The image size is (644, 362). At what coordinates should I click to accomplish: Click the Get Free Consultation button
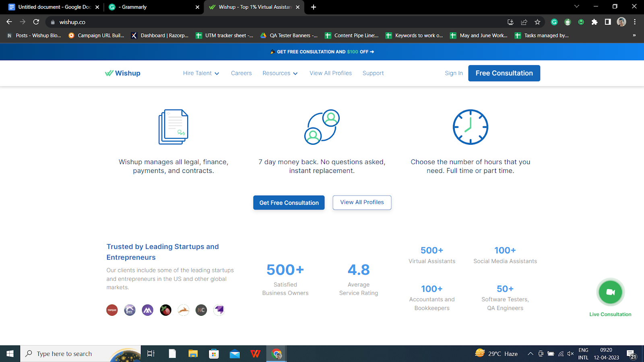click(289, 203)
